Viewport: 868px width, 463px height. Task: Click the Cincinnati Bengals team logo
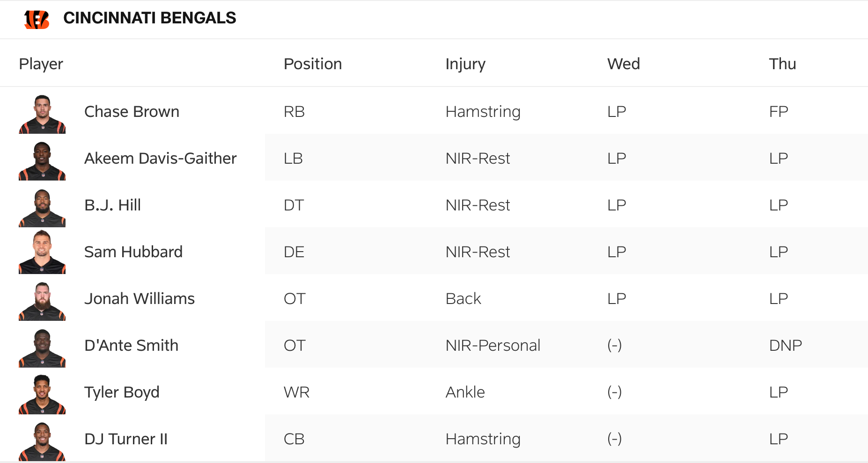(37, 19)
